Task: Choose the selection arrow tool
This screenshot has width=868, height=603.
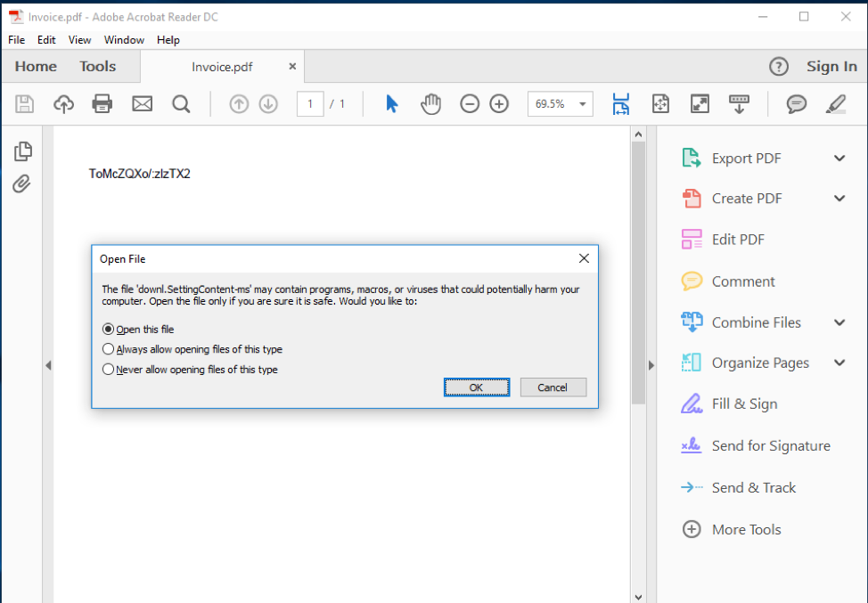Action: (392, 104)
